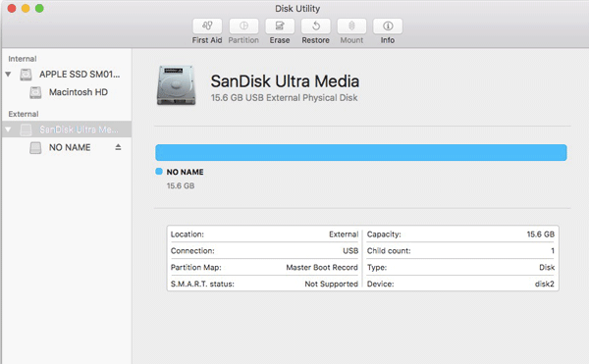Click the SanDisk Ultra Media title

coord(285,81)
